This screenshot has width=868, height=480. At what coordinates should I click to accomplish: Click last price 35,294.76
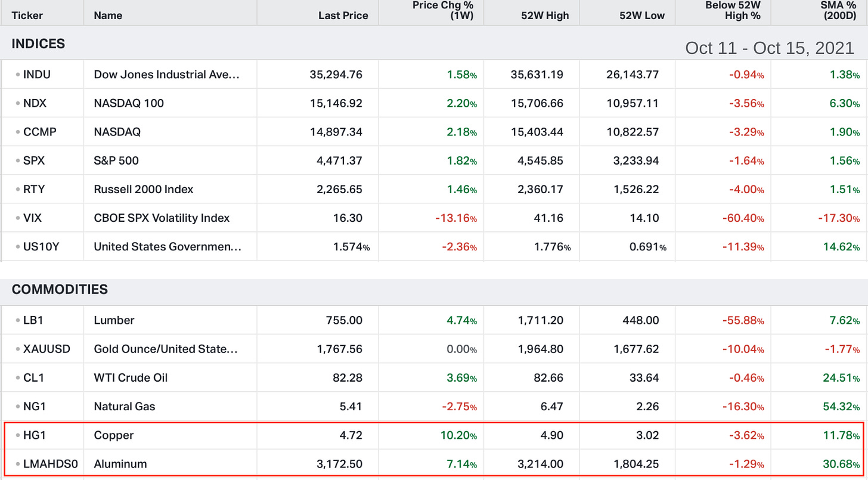(x=336, y=75)
